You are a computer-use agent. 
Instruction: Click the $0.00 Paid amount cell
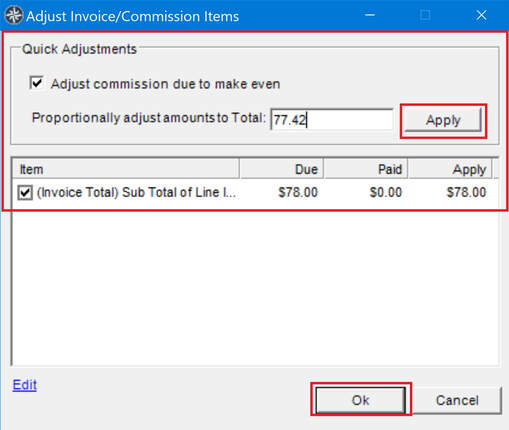pos(386,192)
